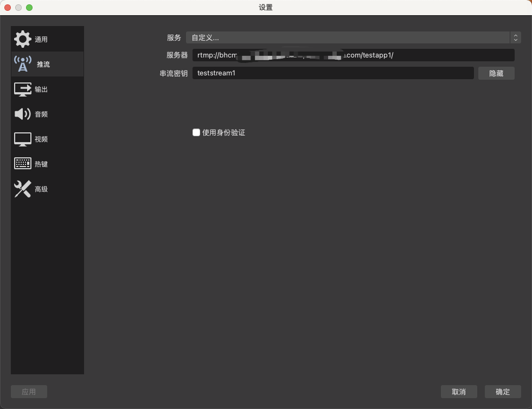The width and height of the screenshot is (532, 409).
Task: Switch to 通用 settings tab
Action: pyautogui.click(x=47, y=39)
